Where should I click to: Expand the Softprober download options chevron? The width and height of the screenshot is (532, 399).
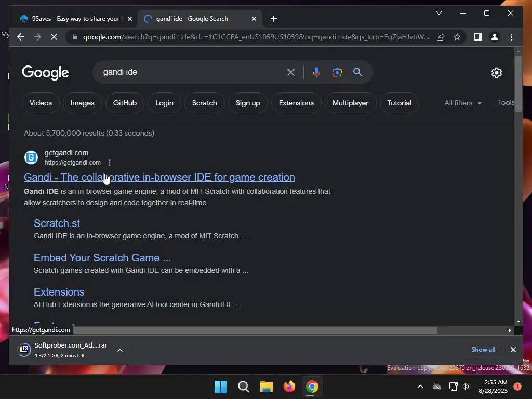(x=120, y=350)
